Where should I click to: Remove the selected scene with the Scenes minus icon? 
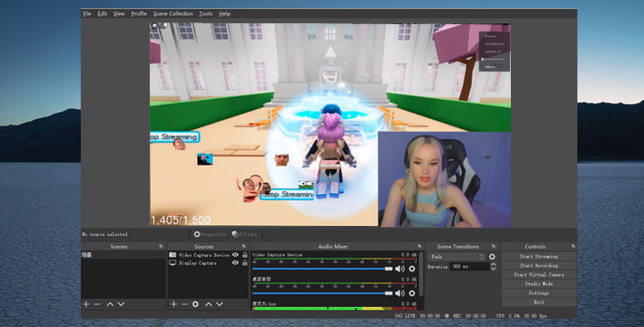click(97, 304)
